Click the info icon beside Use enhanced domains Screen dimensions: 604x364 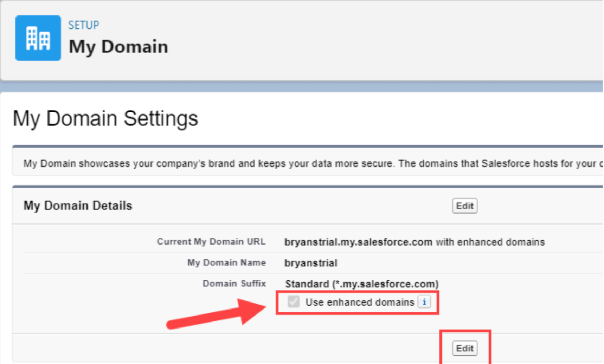tap(424, 302)
